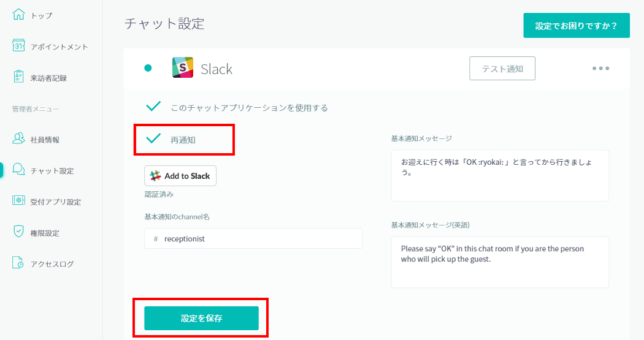Screen dimensions: 644x340
Task: Open アポイントメント in the sidebar
Action: pos(59,47)
